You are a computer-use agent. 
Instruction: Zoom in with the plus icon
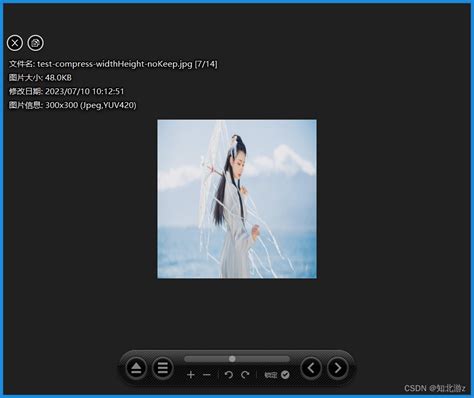(x=191, y=375)
